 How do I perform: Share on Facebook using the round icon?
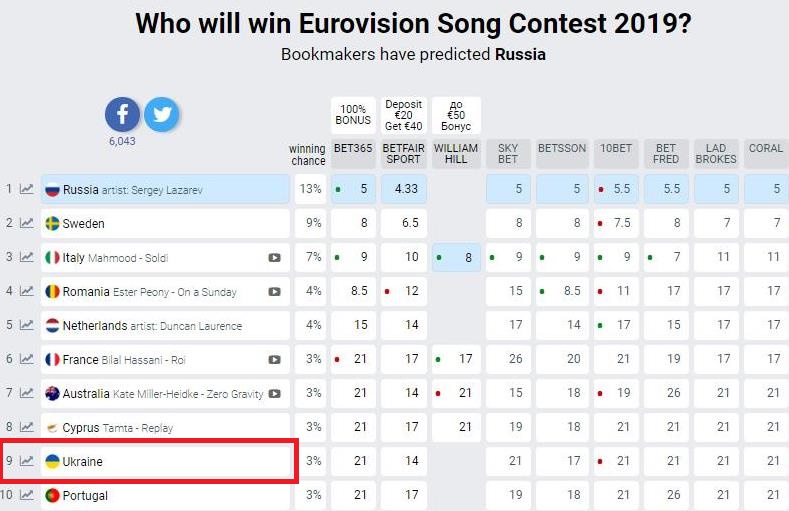(x=122, y=115)
